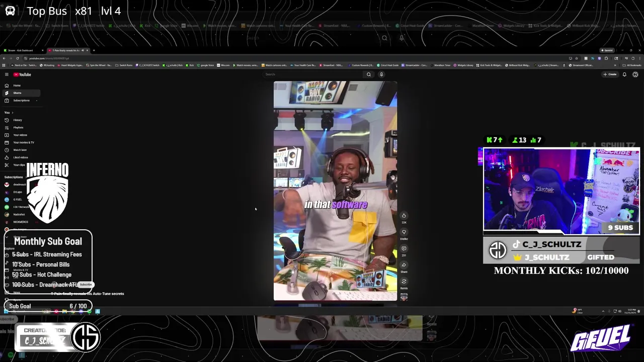This screenshot has height=362, width=644.
Task: Click the YouTube search field
Action: pyautogui.click(x=313, y=74)
